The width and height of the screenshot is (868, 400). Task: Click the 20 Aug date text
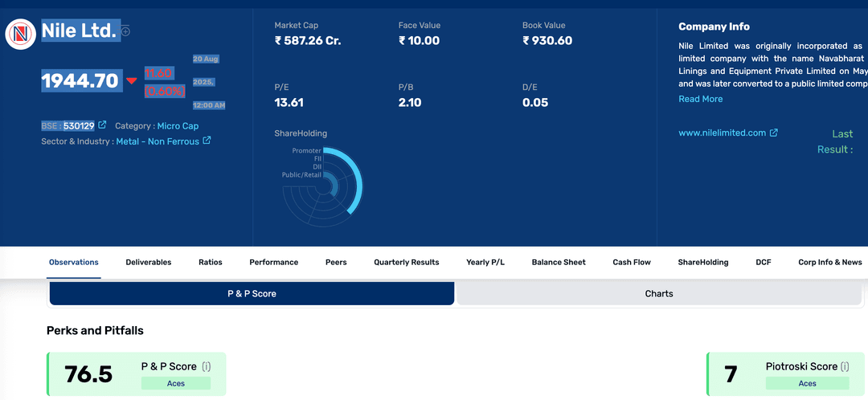(x=206, y=58)
